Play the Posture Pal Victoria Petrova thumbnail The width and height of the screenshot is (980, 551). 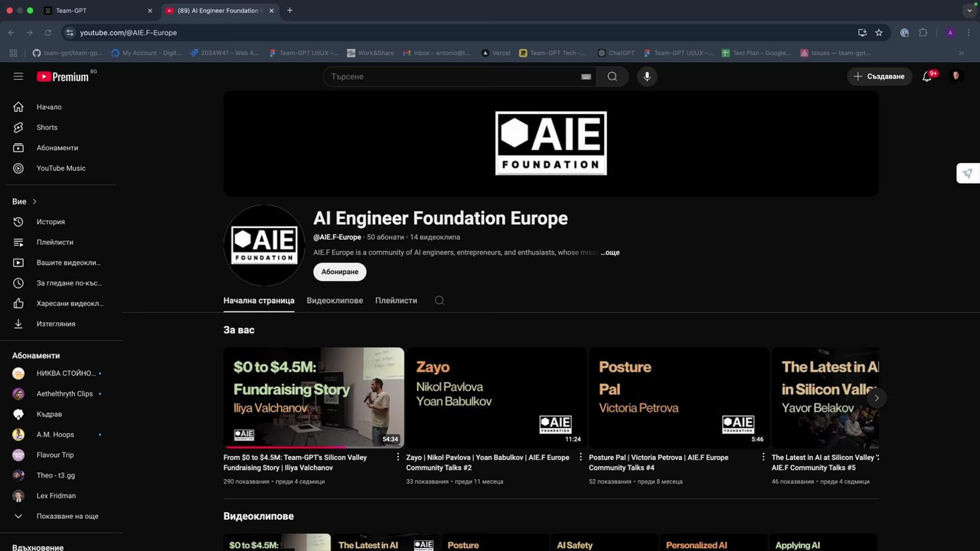tap(679, 398)
